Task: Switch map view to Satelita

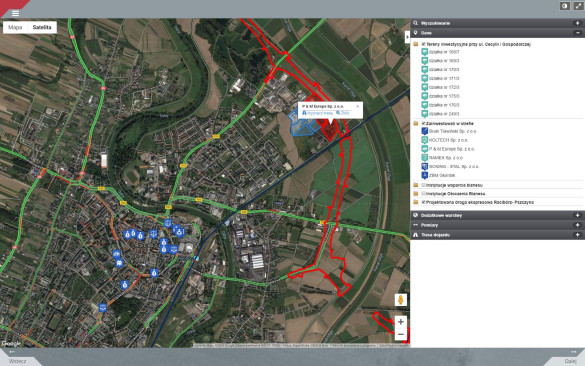Action: (x=42, y=27)
